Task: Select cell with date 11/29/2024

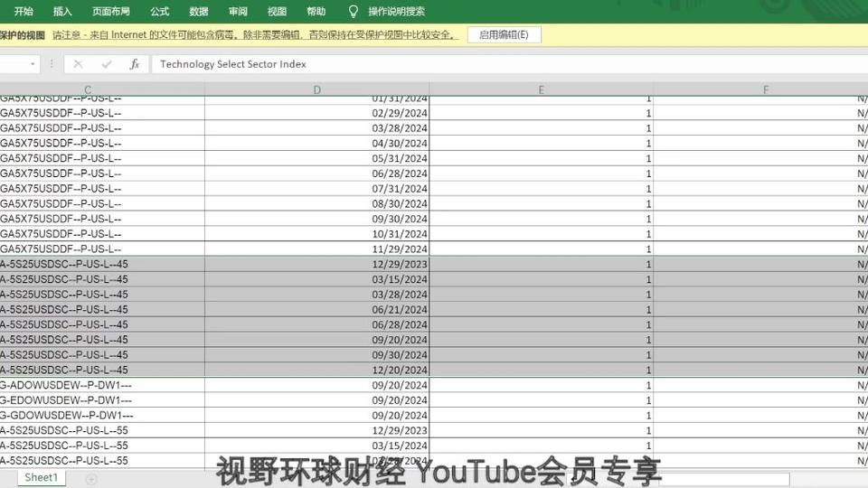Action: point(316,249)
